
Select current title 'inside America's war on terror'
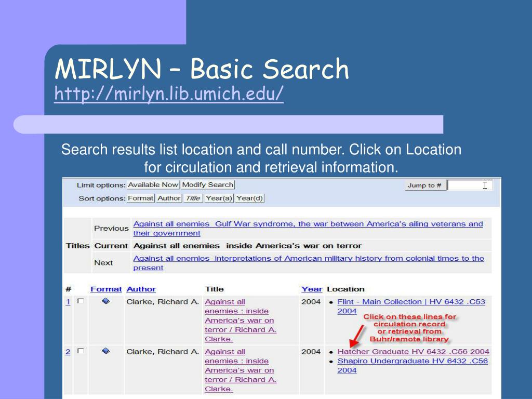click(294, 246)
